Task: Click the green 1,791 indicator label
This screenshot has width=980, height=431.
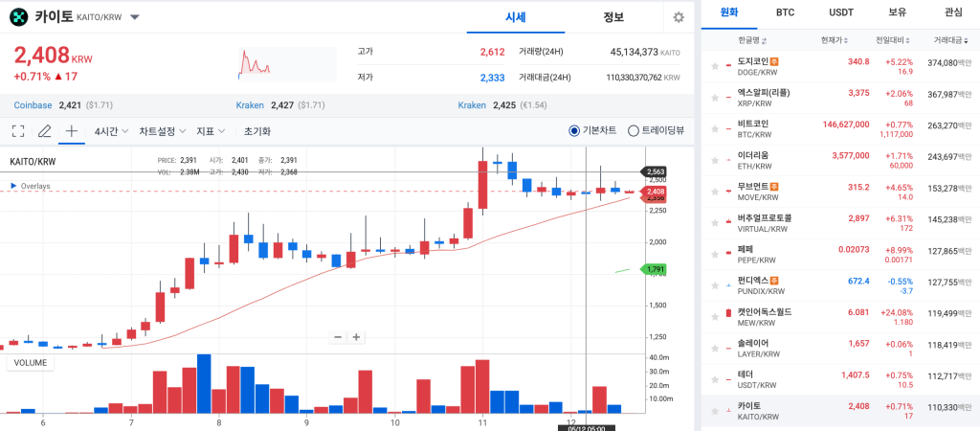Action: 655,269
